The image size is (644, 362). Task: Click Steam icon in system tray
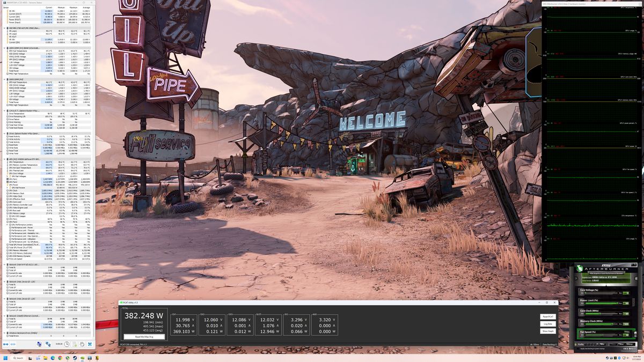[x=608, y=358]
